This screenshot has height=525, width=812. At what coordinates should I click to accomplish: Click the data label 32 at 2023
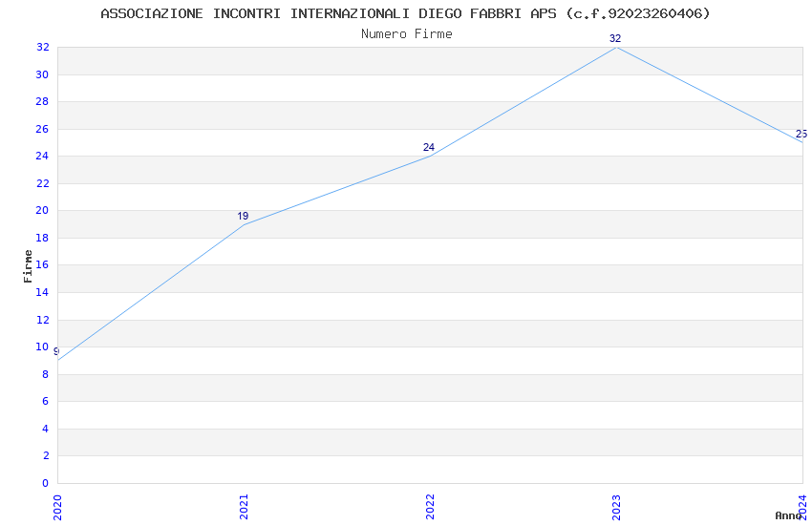click(615, 38)
